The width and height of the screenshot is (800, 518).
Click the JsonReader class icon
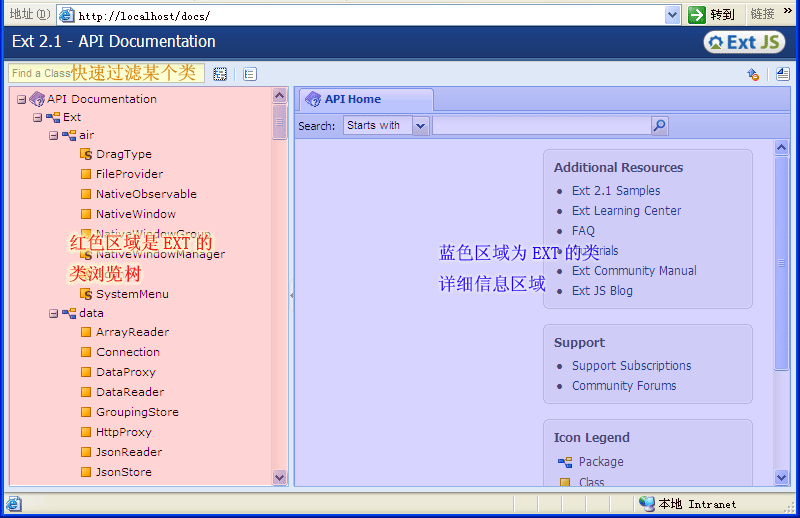pos(86,452)
